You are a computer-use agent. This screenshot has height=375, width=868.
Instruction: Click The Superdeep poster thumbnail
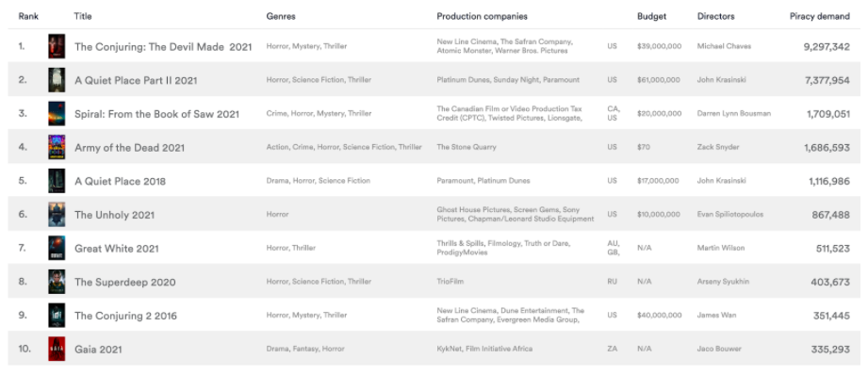(x=57, y=282)
